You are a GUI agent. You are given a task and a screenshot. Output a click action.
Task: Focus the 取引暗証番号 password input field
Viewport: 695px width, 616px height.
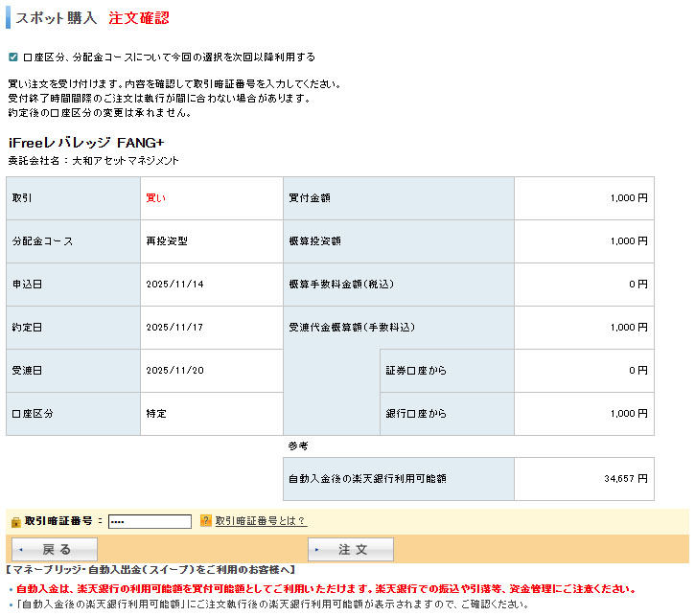[150, 521]
